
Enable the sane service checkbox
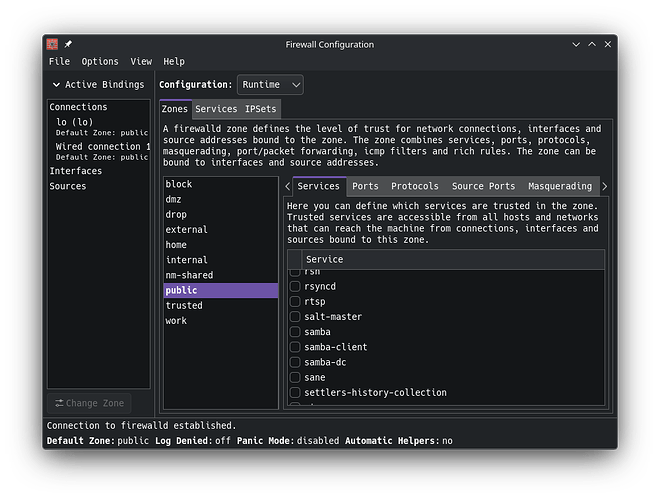coord(295,377)
